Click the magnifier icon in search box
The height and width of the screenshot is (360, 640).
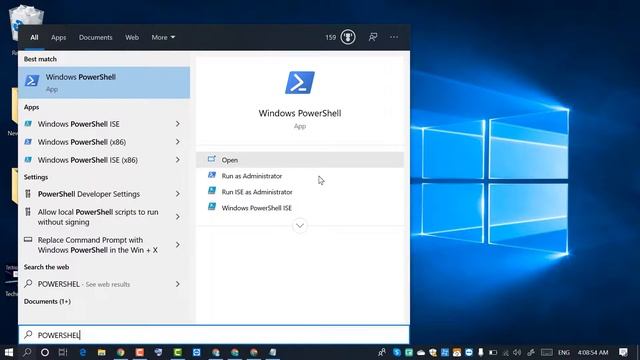coord(28,335)
